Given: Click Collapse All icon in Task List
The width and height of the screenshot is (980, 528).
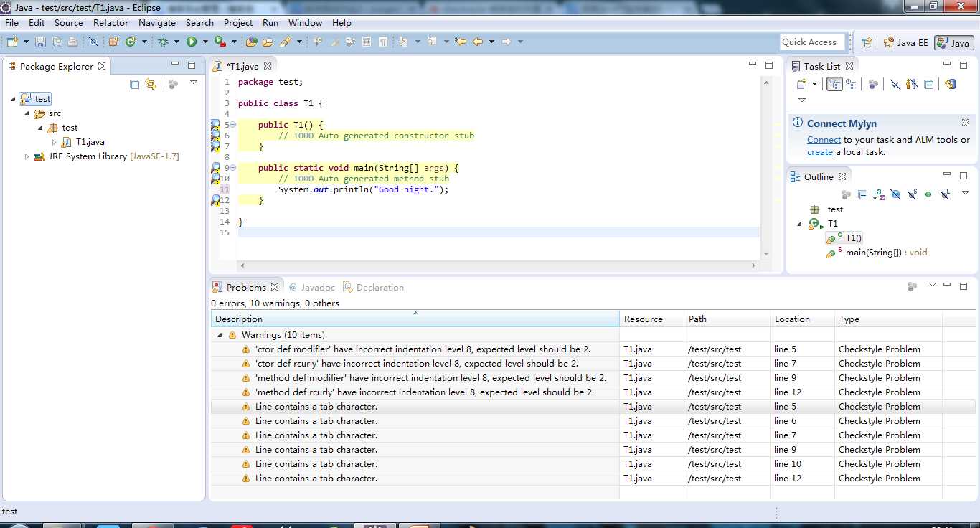Looking at the screenshot, I should tap(929, 84).
